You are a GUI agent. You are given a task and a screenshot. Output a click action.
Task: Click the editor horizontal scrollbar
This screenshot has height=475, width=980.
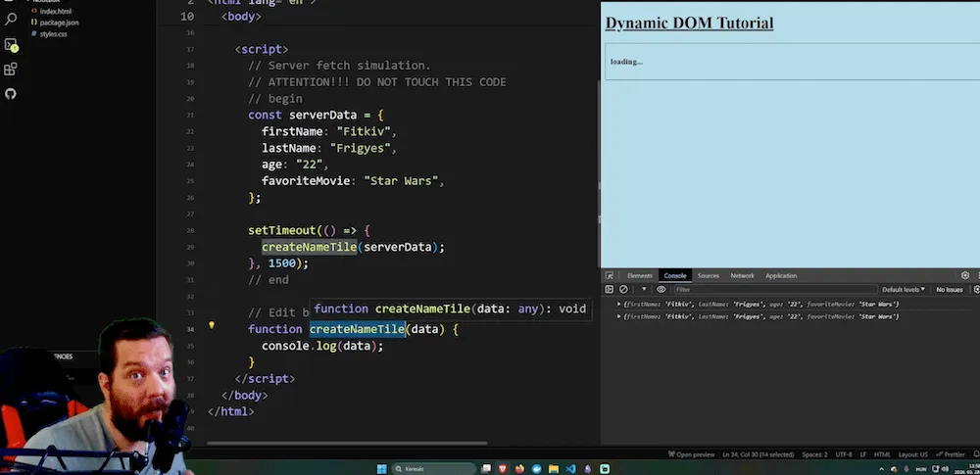347,443
